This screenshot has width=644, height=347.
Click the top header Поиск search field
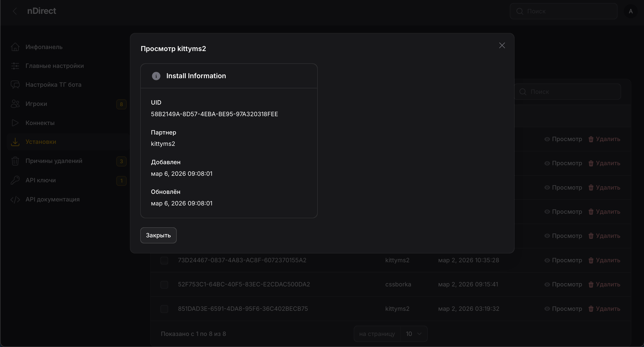(x=564, y=11)
